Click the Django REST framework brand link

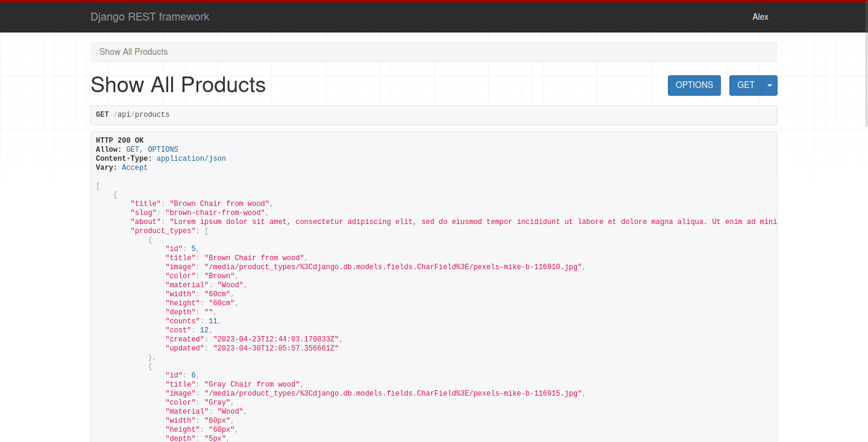click(149, 17)
